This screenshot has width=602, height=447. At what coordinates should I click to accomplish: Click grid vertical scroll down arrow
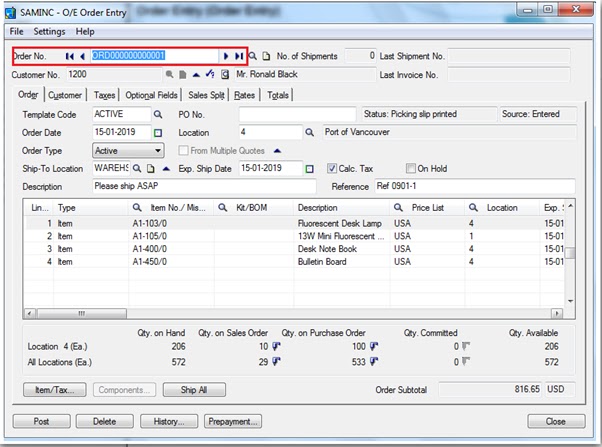click(571, 301)
